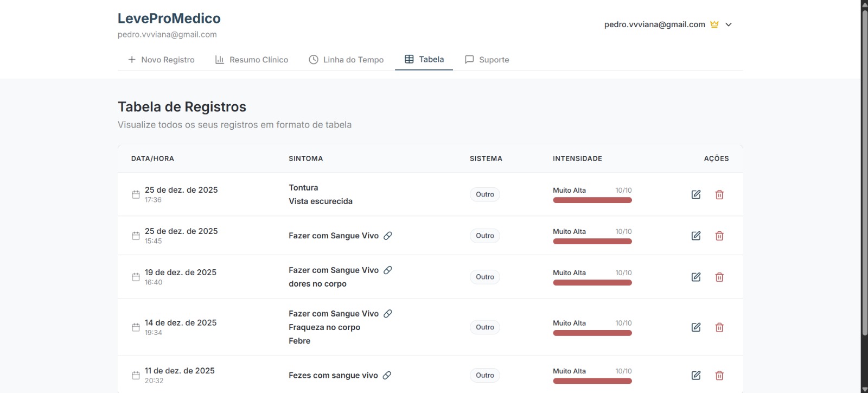Open attachment link icon on 25 dez. 15:45 symptom
Viewport: 868px width, 393px height.
tap(388, 236)
